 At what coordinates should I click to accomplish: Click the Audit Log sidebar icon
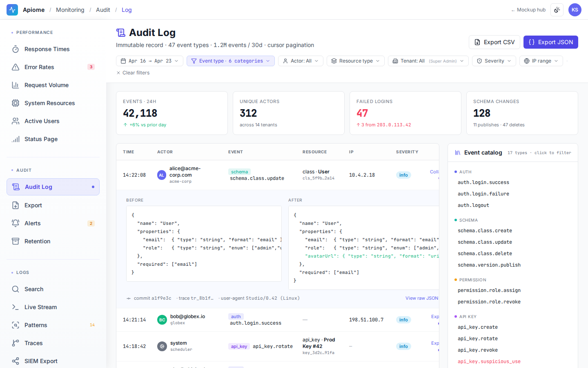pos(16,187)
